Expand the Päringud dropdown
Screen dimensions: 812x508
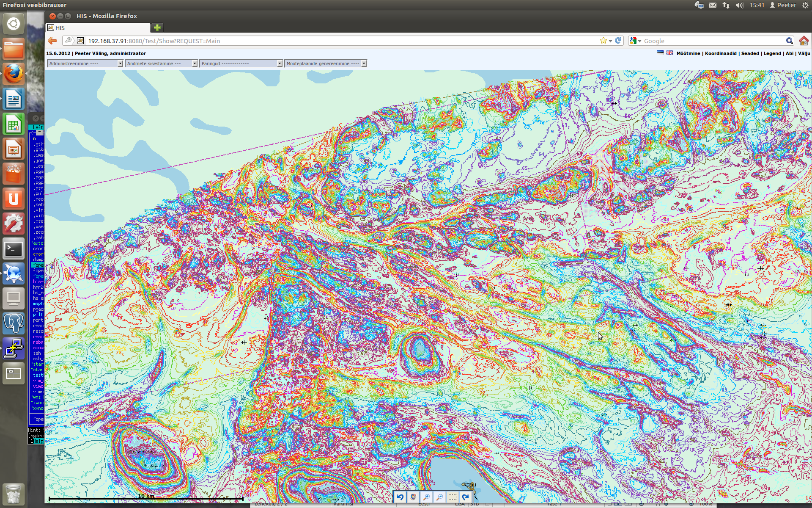click(241, 63)
